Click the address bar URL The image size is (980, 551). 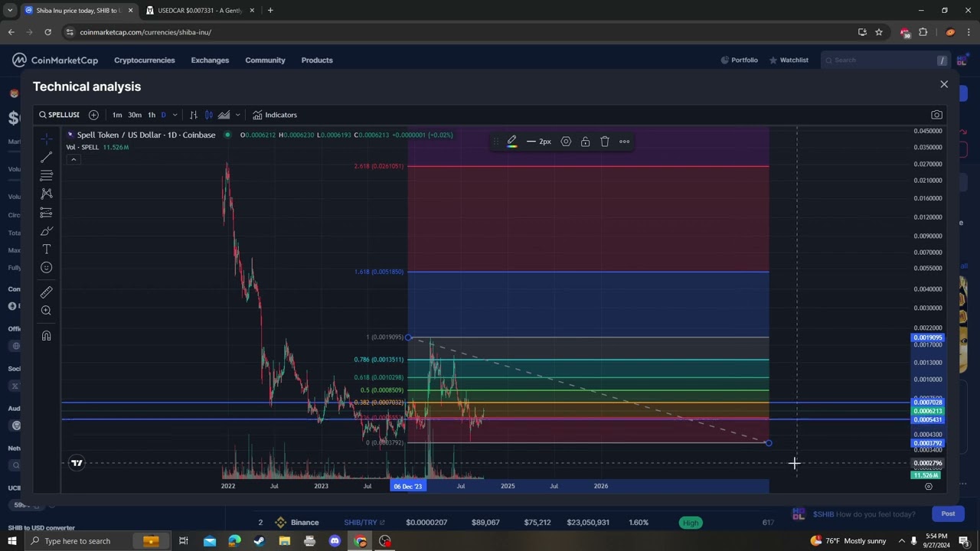tap(145, 32)
